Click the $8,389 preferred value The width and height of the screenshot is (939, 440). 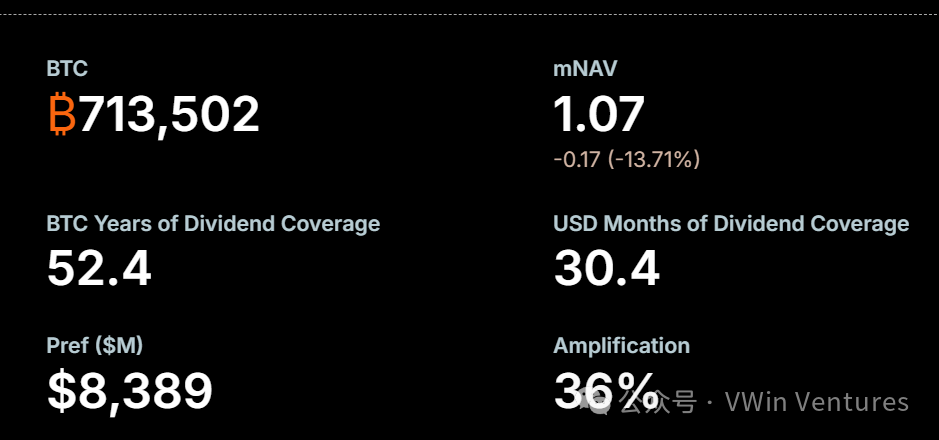click(x=130, y=391)
